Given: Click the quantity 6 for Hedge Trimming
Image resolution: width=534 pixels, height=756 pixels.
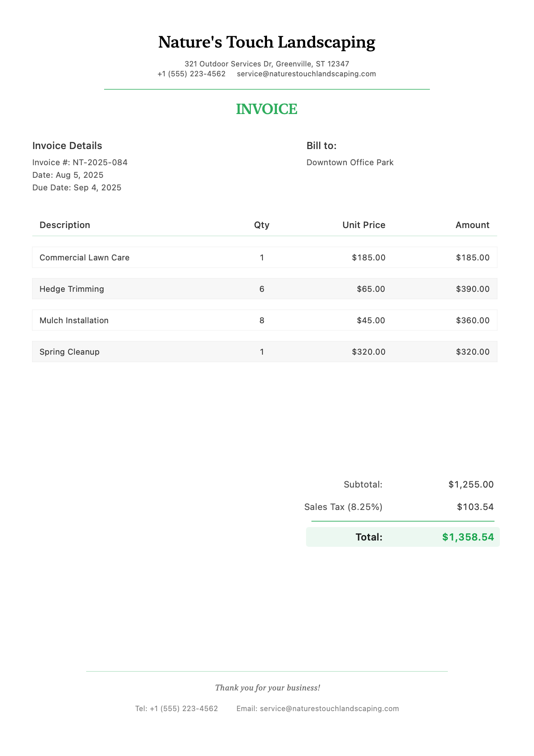Looking at the screenshot, I should (x=262, y=289).
